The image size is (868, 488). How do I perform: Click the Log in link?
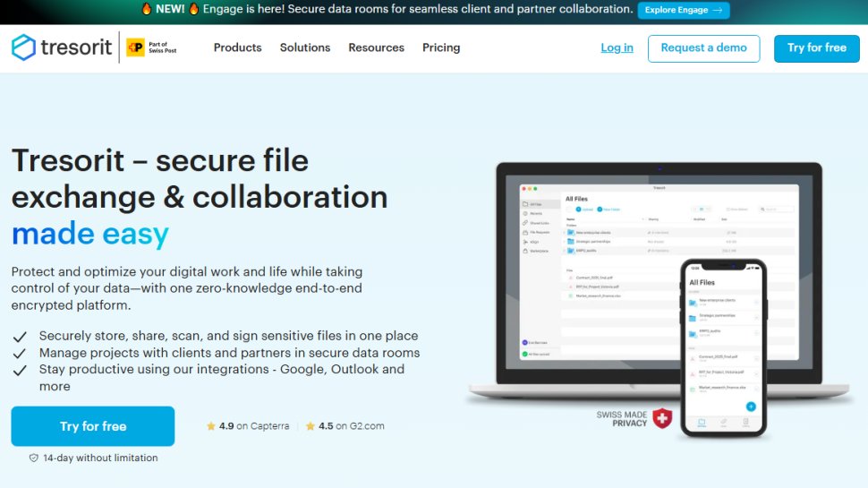pyautogui.click(x=617, y=47)
